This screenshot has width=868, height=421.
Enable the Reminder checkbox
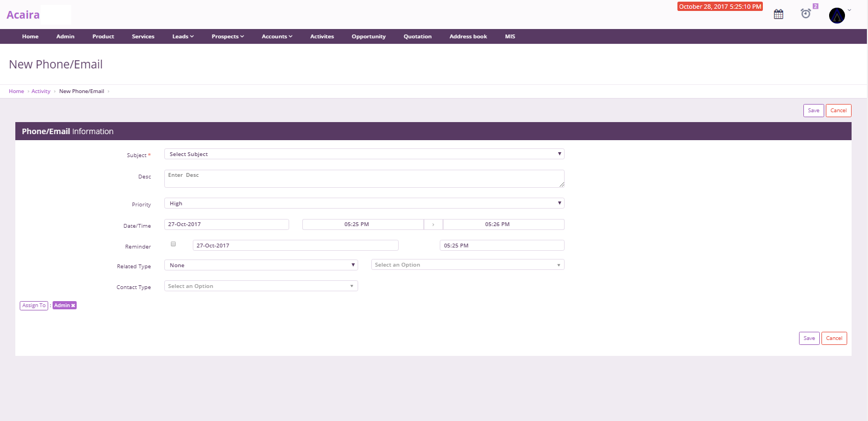173,244
